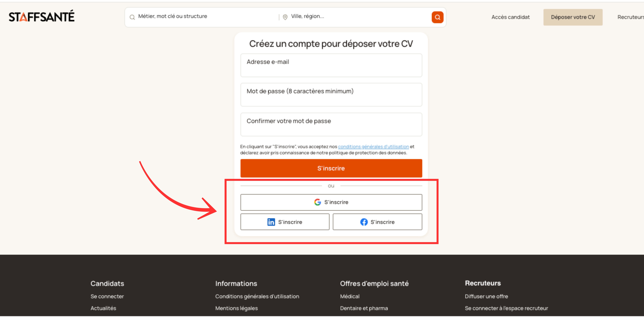
Task: Open Mentions légales footer link
Action: [236, 308]
